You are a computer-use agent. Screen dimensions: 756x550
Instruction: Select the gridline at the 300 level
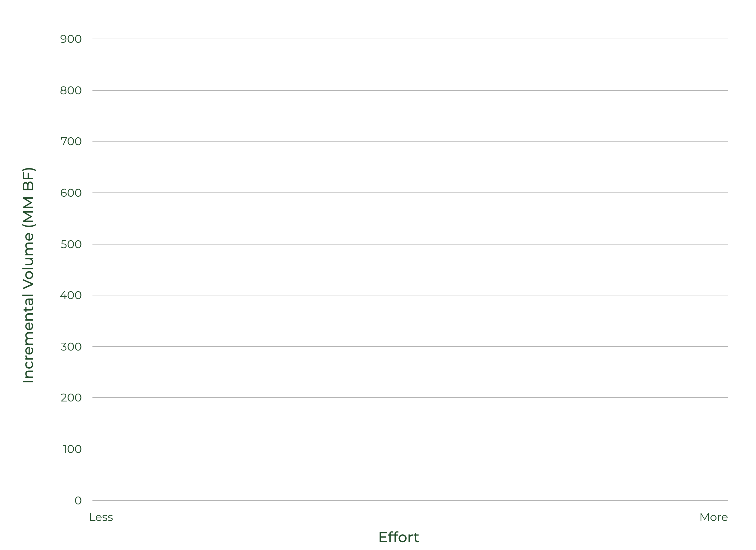410,346
